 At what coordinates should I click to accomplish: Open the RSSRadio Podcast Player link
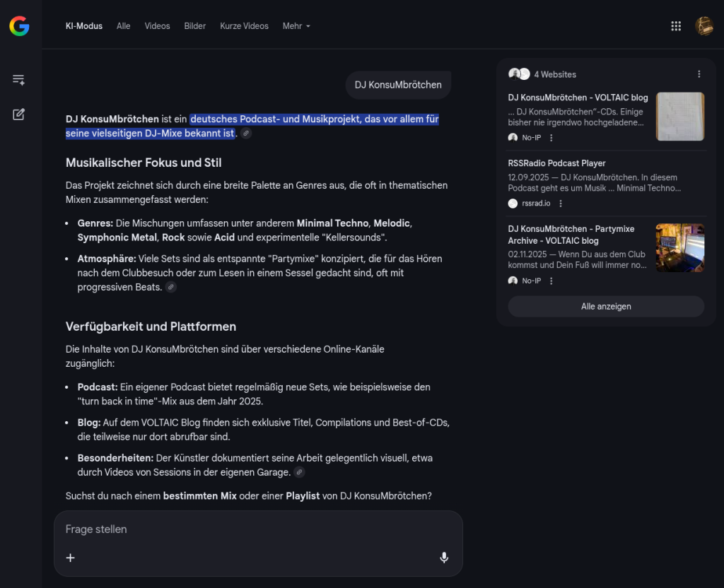[556, 163]
